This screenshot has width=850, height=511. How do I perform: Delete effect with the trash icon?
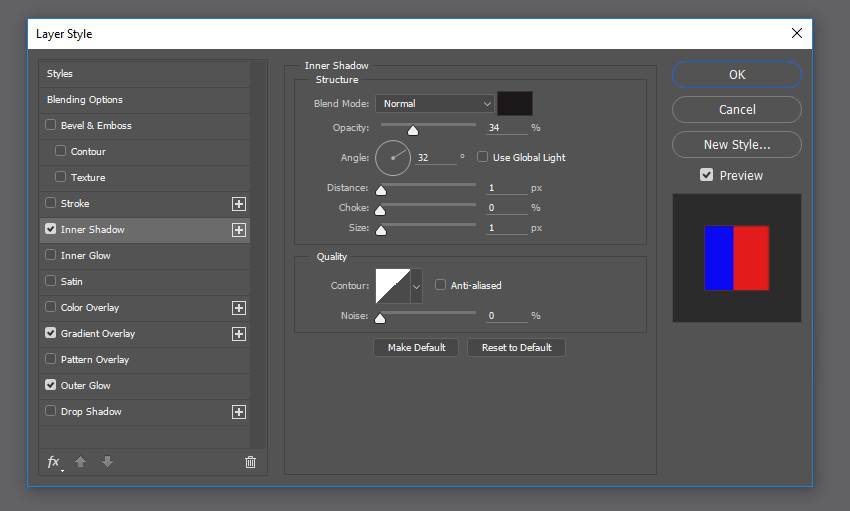(250, 462)
